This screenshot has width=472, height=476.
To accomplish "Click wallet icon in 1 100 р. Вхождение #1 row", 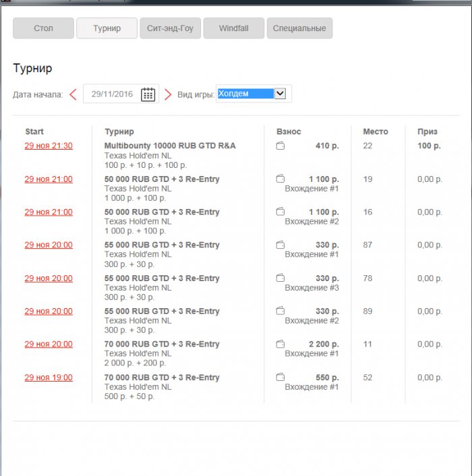I will point(280,179).
